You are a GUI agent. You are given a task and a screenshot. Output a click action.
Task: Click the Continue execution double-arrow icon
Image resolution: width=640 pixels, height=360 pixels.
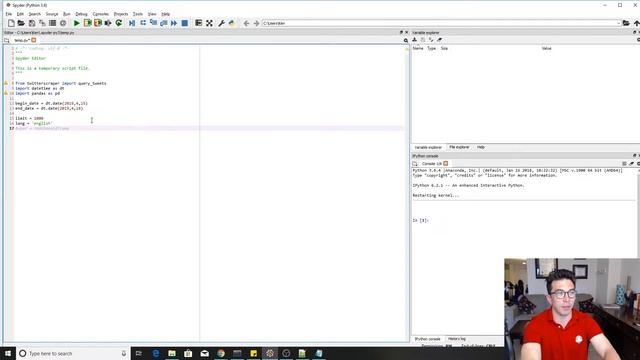tap(174, 23)
